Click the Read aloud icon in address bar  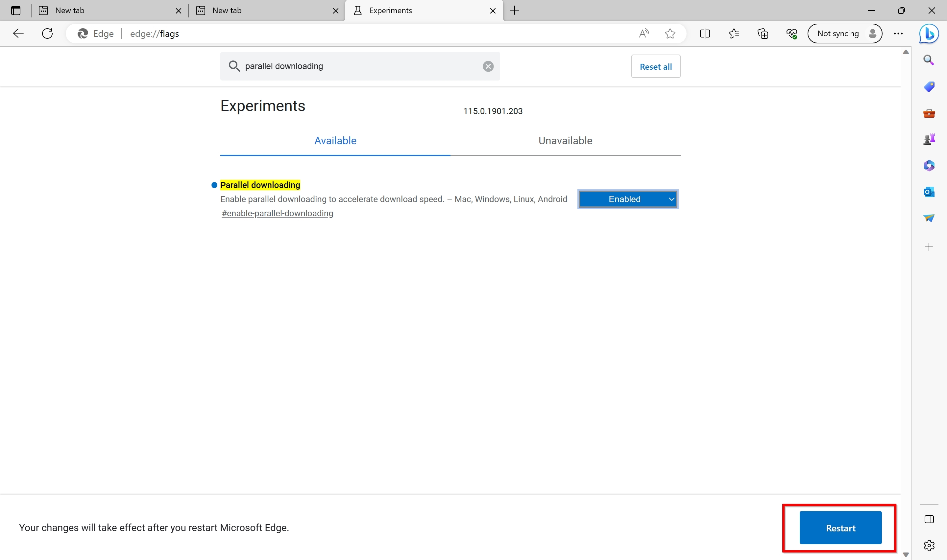click(644, 34)
